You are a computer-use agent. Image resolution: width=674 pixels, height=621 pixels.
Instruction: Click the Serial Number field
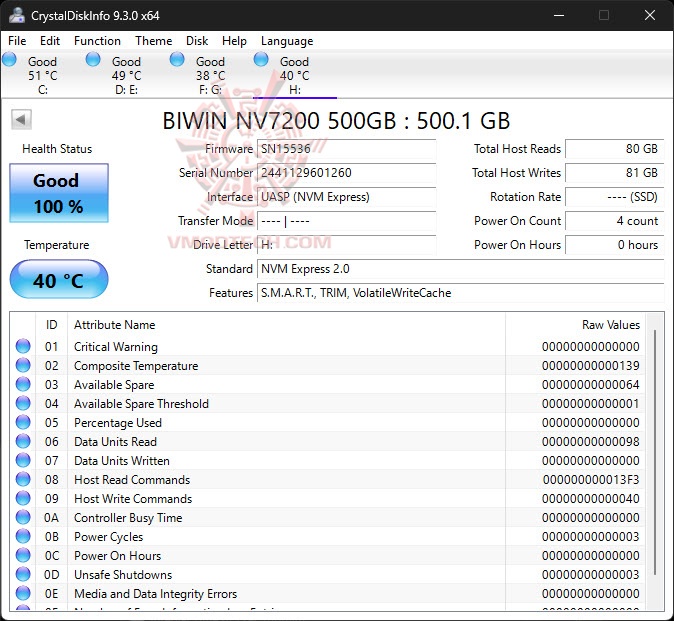tap(346, 173)
